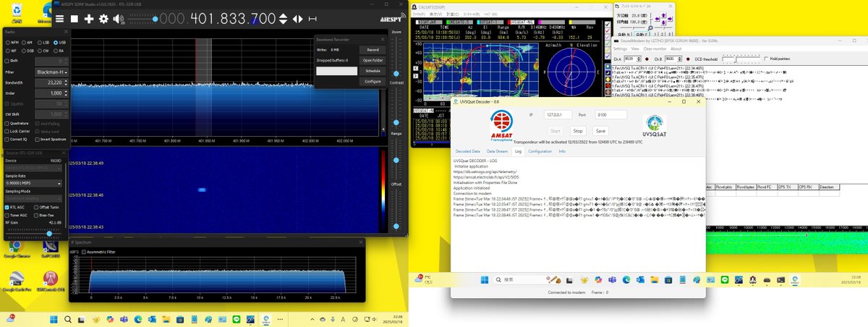Click the left-right tuning arrows icon in SDR#

click(298, 19)
